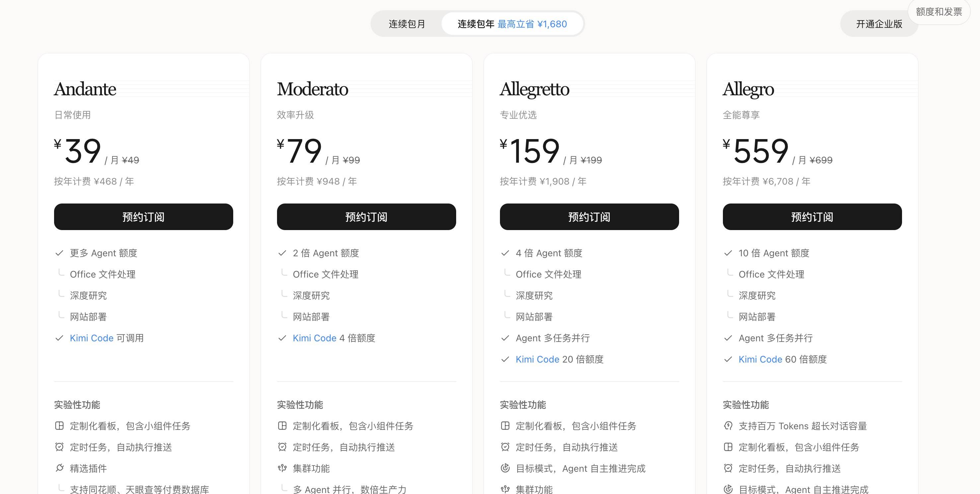Click dashboard icon beside 定制化看板 in Andante
Image resolution: width=980 pixels, height=494 pixels.
click(x=59, y=426)
